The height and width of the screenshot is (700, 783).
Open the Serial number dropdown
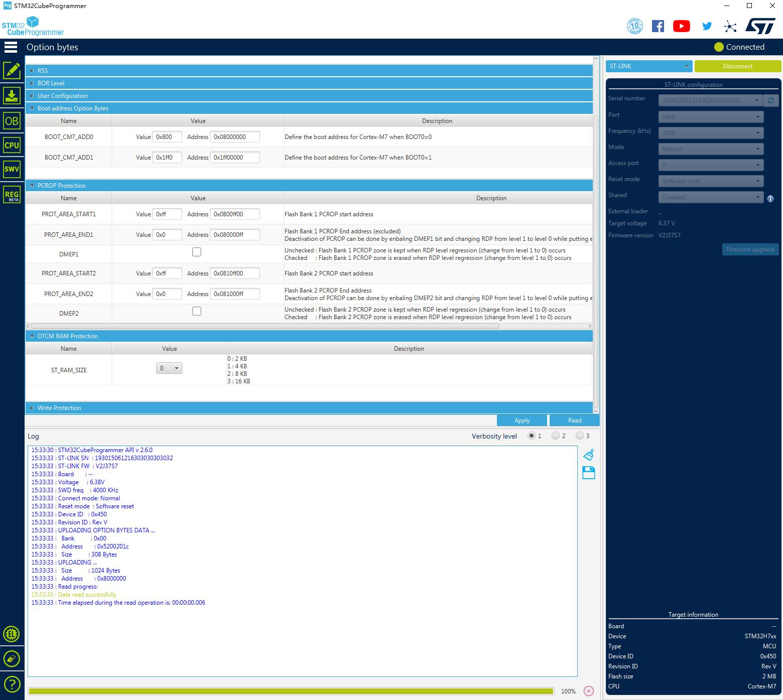click(x=711, y=100)
